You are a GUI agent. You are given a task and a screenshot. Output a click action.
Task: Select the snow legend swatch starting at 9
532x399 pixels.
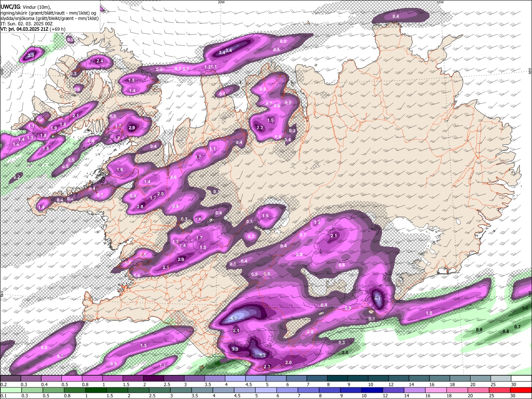(358, 379)
